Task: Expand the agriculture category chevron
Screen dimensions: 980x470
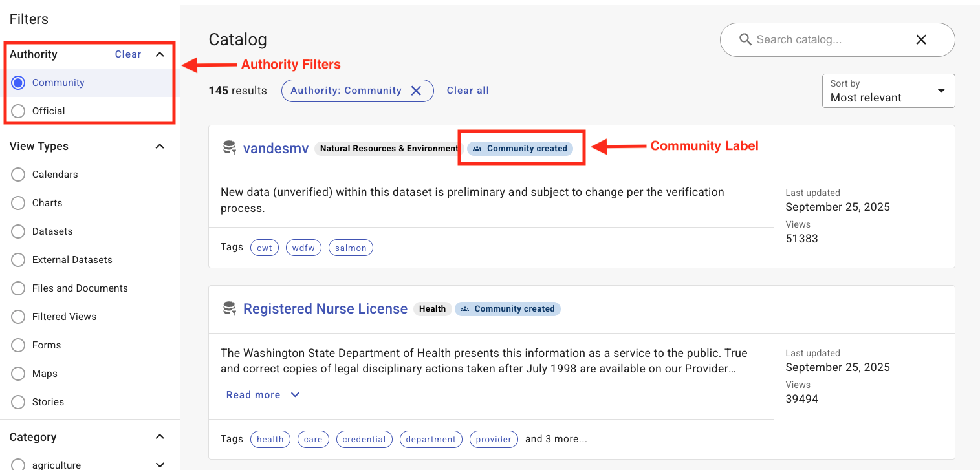Action: tap(160, 465)
